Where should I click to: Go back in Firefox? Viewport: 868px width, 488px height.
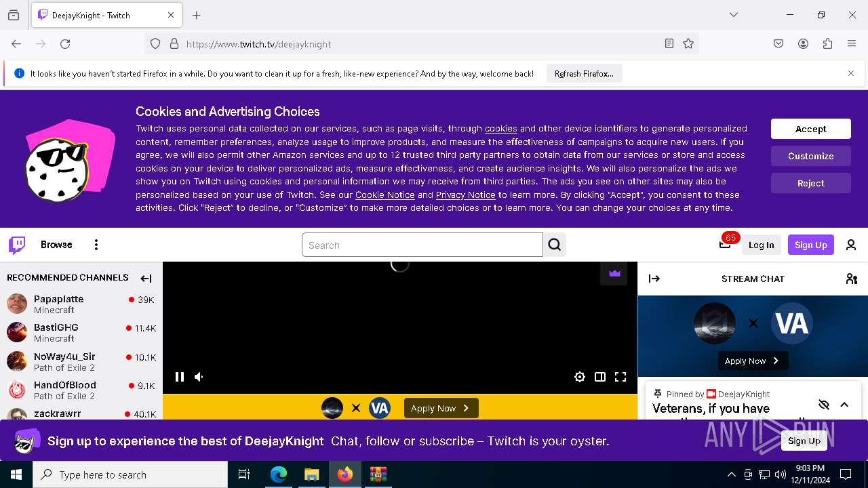[x=16, y=43]
